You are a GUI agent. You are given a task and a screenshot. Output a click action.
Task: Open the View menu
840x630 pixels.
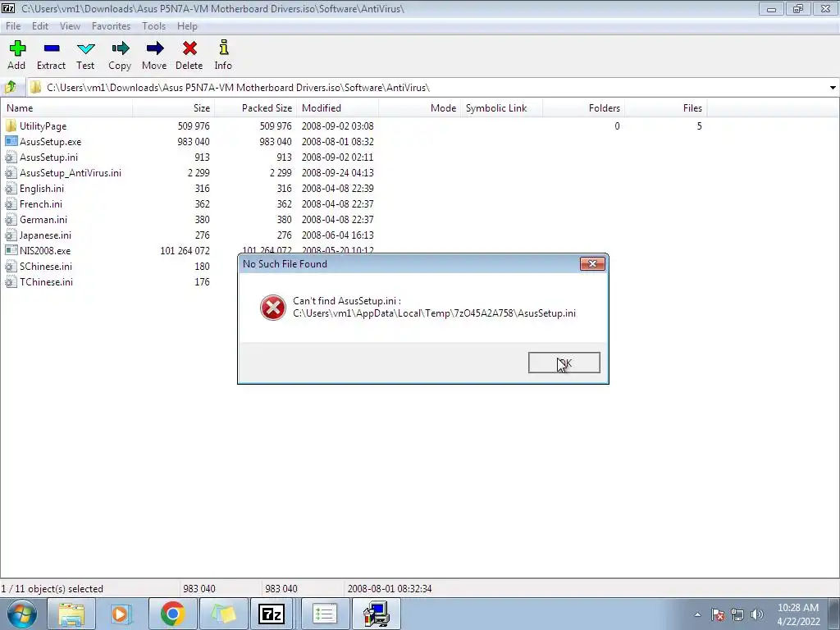pos(70,25)
